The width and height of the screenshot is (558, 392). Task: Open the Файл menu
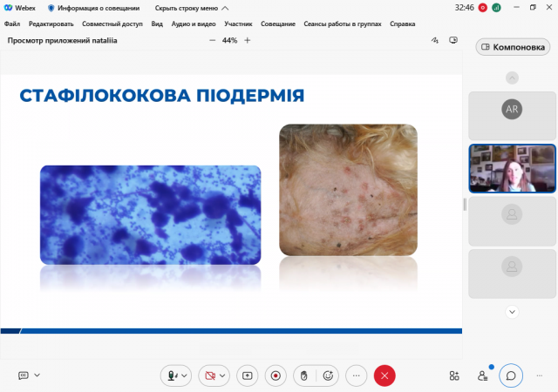click(12, 24)
